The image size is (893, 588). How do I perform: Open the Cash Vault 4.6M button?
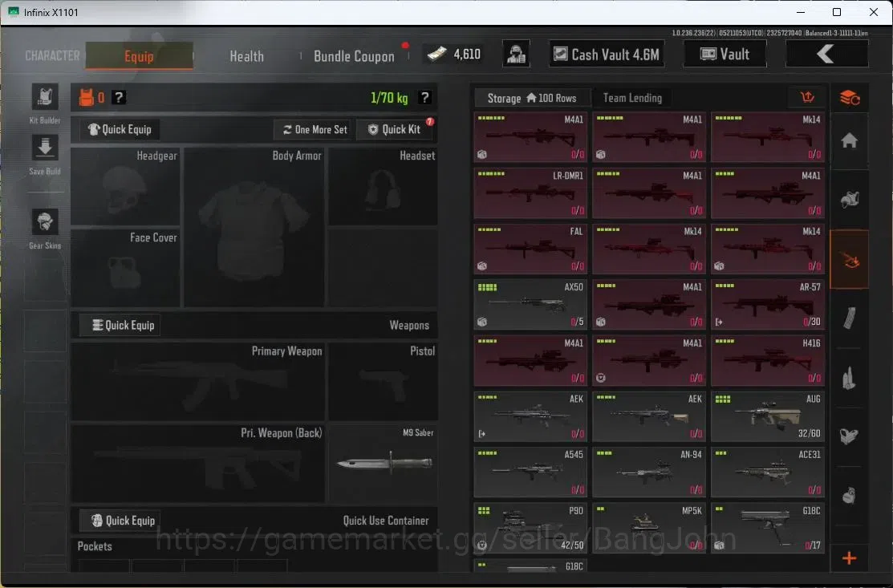click(x=607, y=54)
